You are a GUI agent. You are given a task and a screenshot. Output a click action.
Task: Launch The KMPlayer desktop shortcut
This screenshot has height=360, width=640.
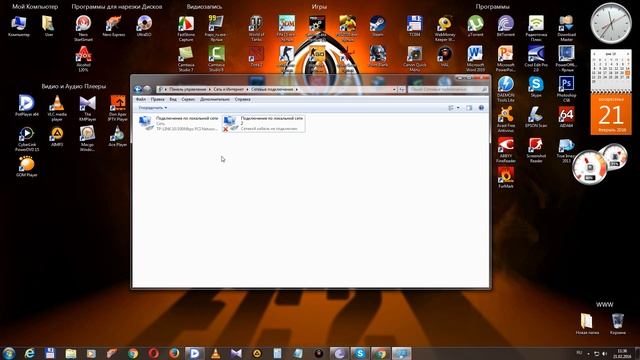87,108
